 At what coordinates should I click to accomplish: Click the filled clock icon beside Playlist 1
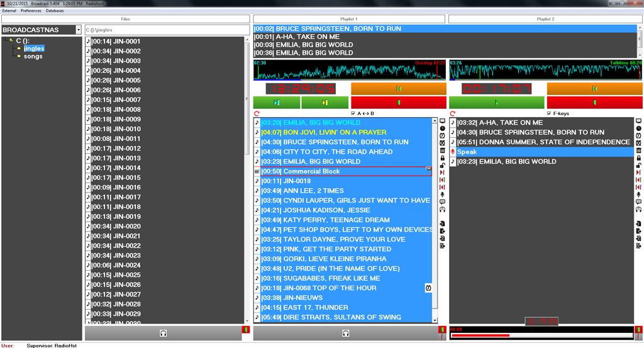coord(442,128)
